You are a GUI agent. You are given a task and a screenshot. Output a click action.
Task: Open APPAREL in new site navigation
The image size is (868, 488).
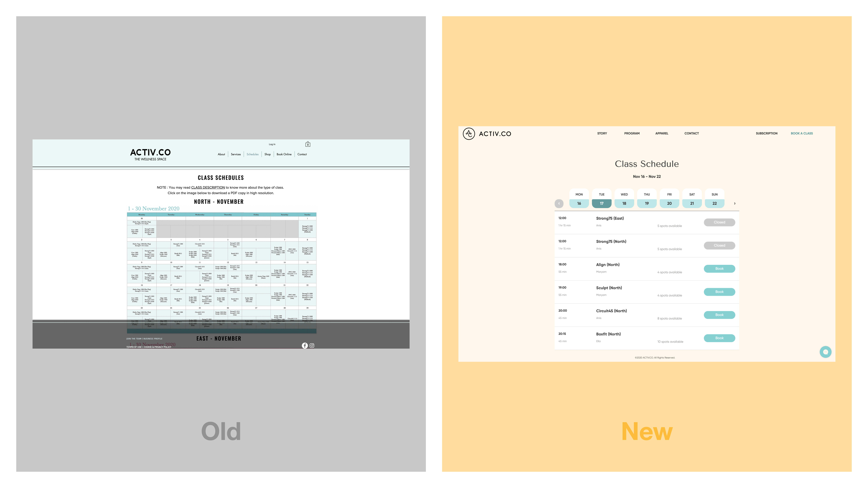pos(662,133)
